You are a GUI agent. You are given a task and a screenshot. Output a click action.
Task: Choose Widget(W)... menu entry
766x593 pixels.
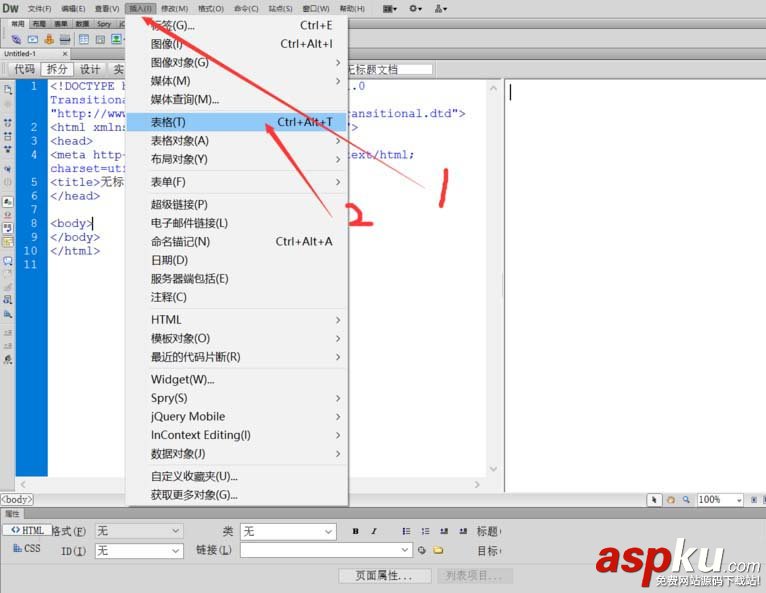pos(236,380)
